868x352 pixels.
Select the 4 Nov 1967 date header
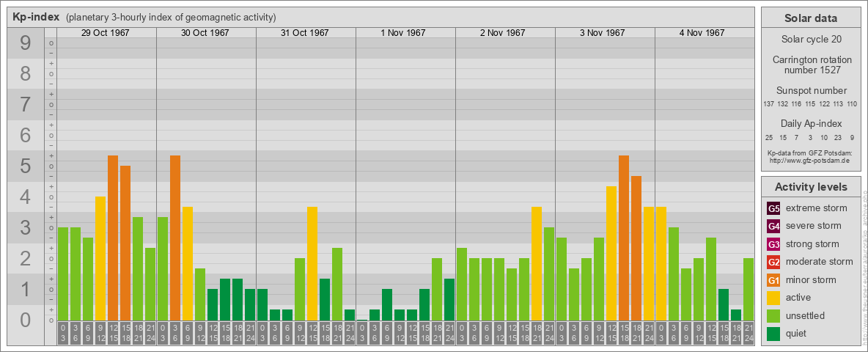[702, 33]
